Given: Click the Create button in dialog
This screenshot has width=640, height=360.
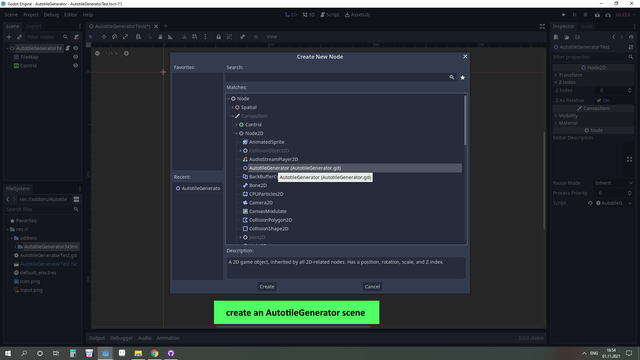Looking at the screenshot, I should pos(267,287).
